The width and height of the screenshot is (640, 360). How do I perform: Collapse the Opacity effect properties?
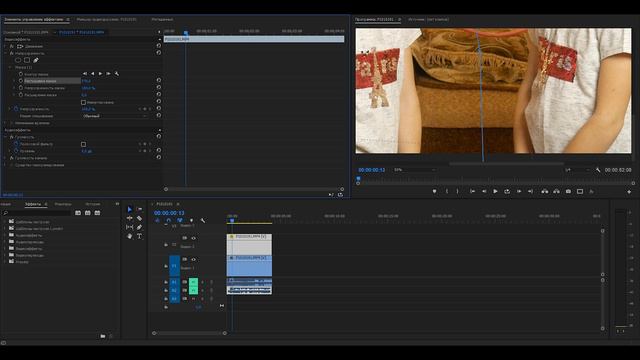pyautogui.click(x=5, y=53)
